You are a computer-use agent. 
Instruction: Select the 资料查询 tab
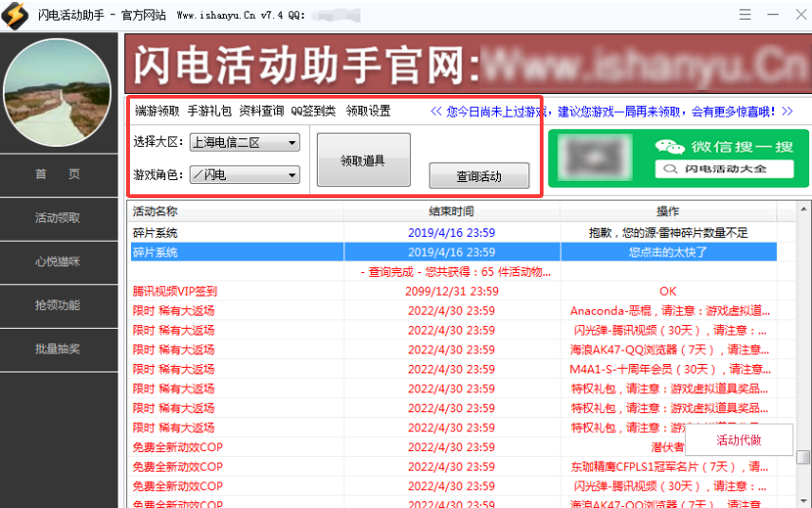tap(261, 111)
